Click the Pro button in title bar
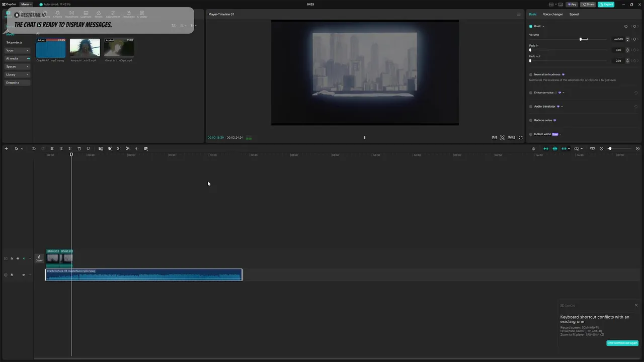Screen dimensions: 644x362 (x=572, y=4)
